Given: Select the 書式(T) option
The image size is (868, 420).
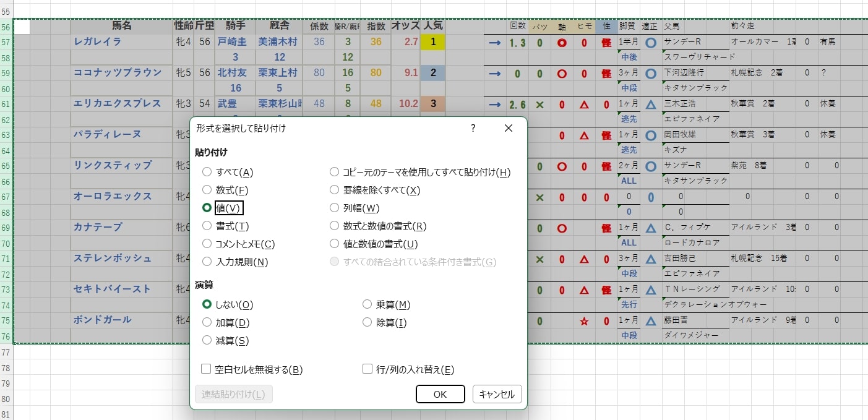Looking at the screenshot, I should 207,226.
